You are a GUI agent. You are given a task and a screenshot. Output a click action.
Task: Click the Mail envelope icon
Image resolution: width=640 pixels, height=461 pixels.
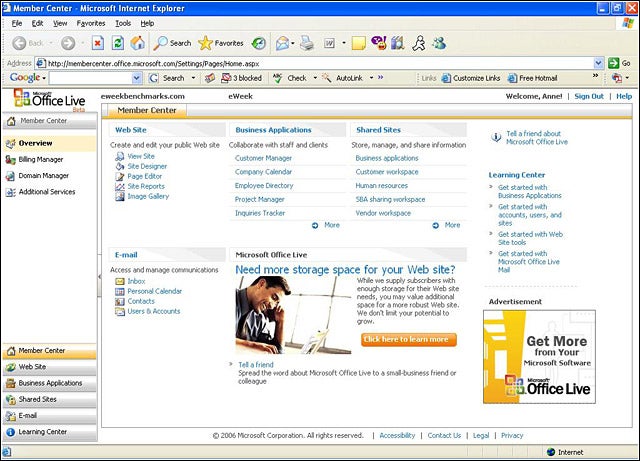click(x=282, y=43)
